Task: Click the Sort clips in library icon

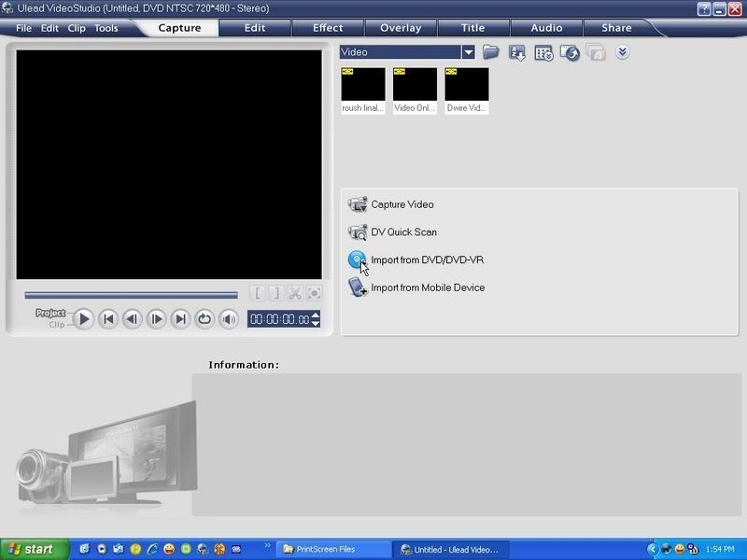Action: [x=516, y=53]
